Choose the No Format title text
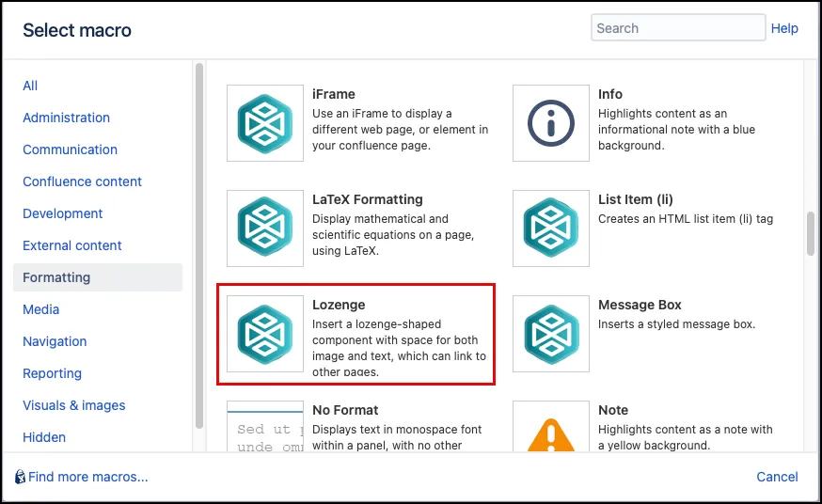Image resolution: width=822 pixels, height=504 pixels. 345,410
